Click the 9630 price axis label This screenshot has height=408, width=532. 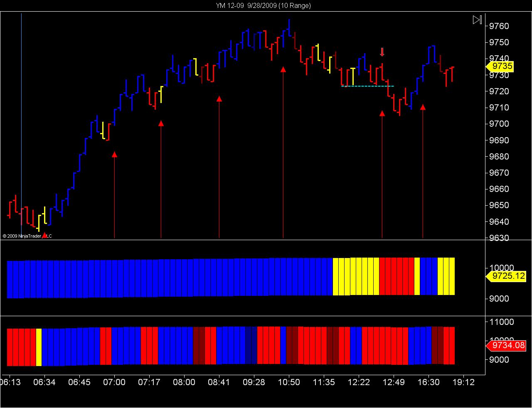click(x=499, y=238)
